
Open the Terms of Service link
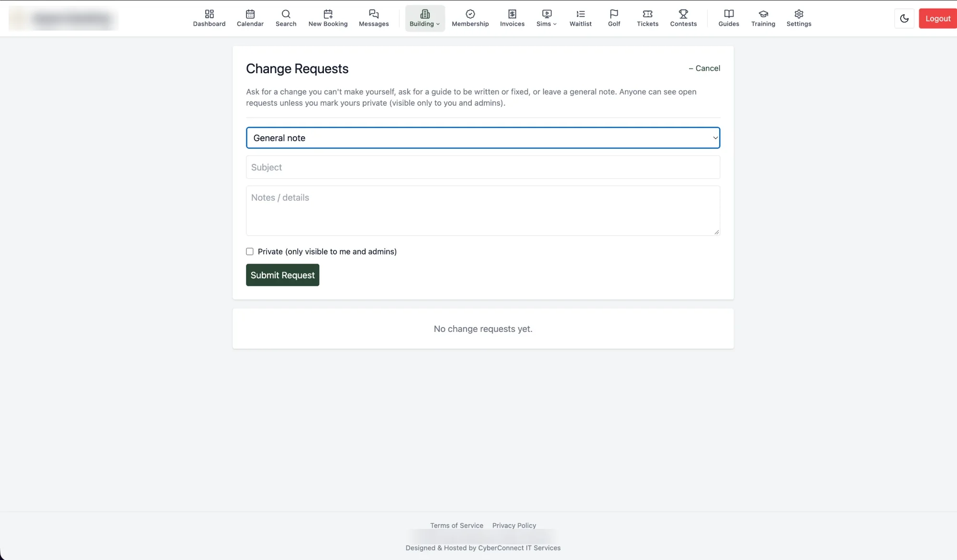pos(456,526)
